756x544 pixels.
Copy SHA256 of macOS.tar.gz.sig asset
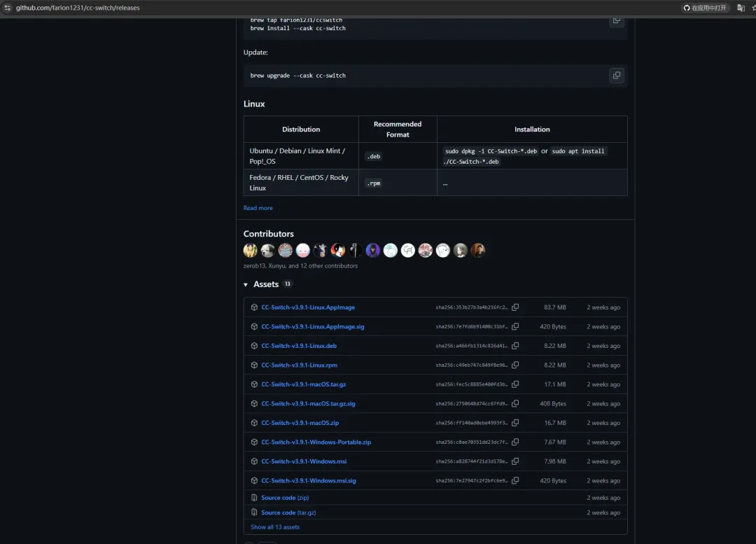click(515, 404)
